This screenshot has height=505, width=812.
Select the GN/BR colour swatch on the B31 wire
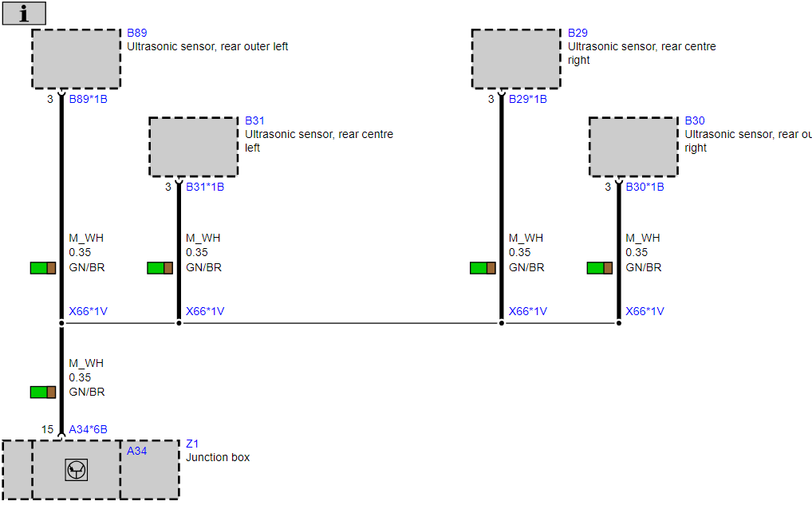point(160,268)
